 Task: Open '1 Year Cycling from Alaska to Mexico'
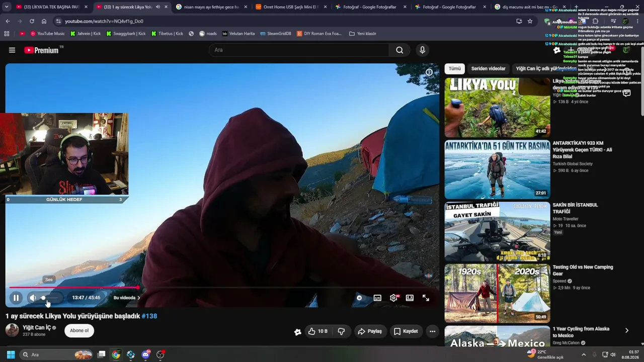(x=581, y=332)
